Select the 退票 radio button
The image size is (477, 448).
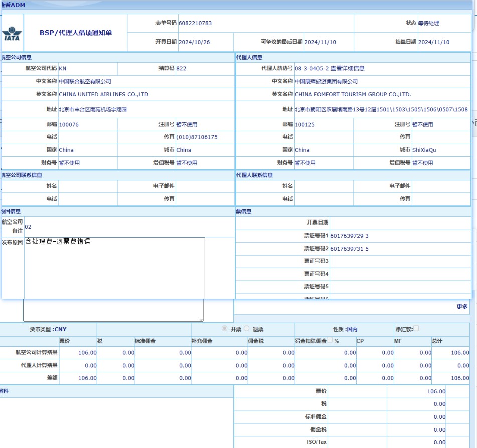246,329
